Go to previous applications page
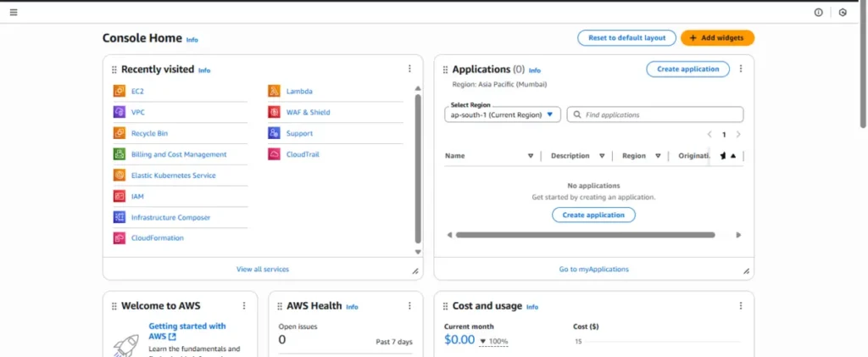The image size is (868, 357). tap(709, 135)
